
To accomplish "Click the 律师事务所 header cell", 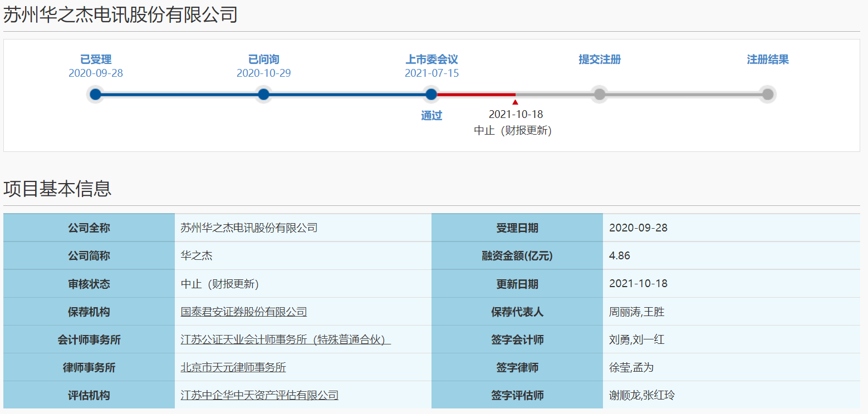I will 89,367.
